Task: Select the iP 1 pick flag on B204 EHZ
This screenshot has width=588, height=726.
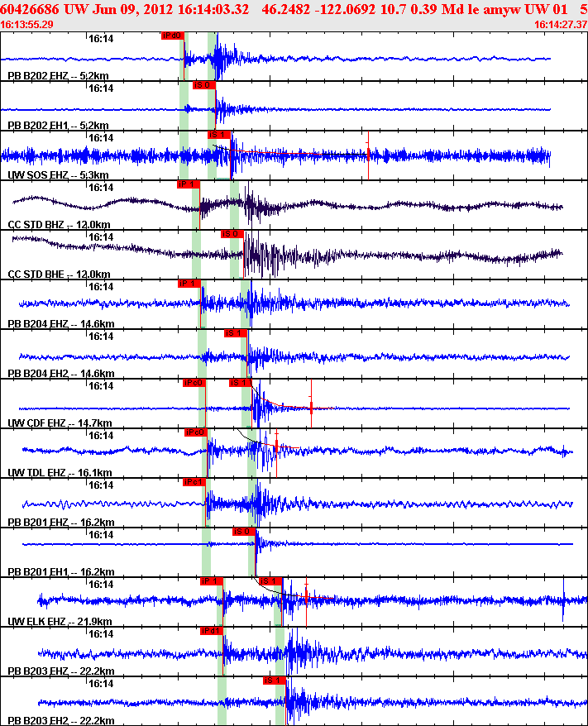Action: pos(189,284)
